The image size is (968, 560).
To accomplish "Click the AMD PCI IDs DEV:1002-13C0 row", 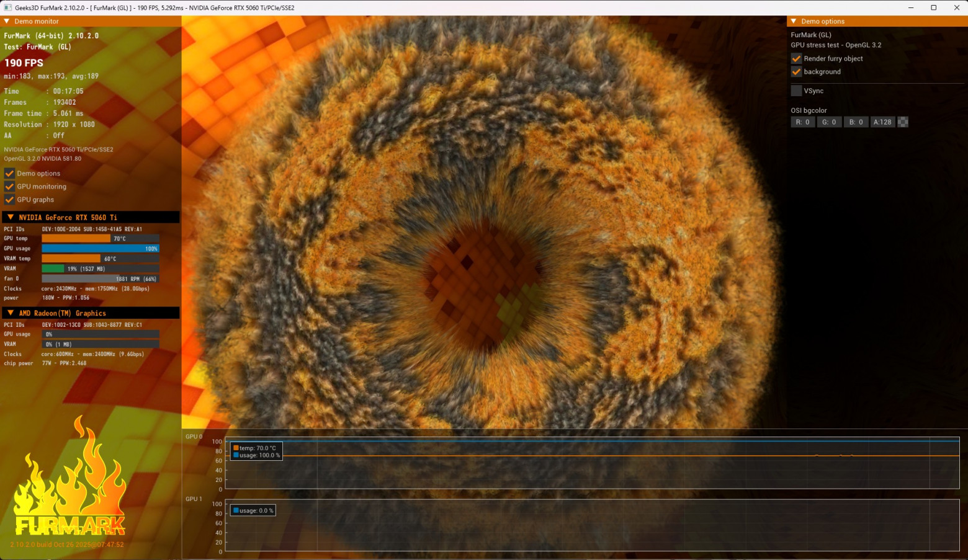I will pos(73,325).
